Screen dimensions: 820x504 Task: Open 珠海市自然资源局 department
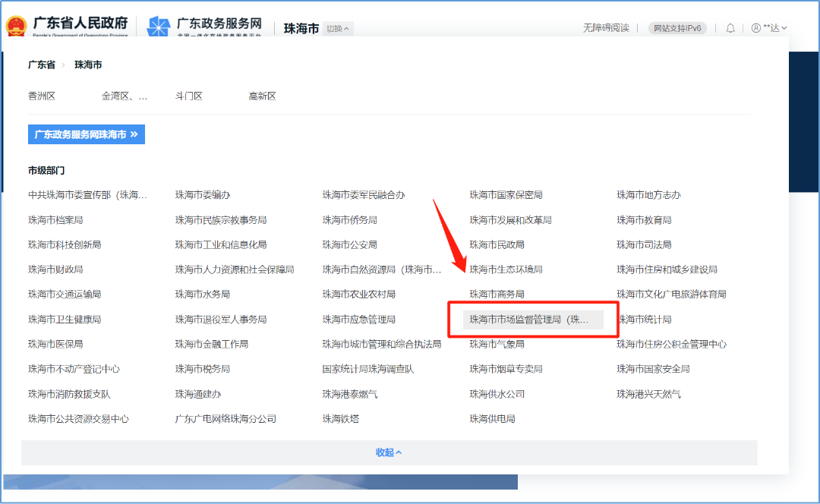tap(382, 269)
